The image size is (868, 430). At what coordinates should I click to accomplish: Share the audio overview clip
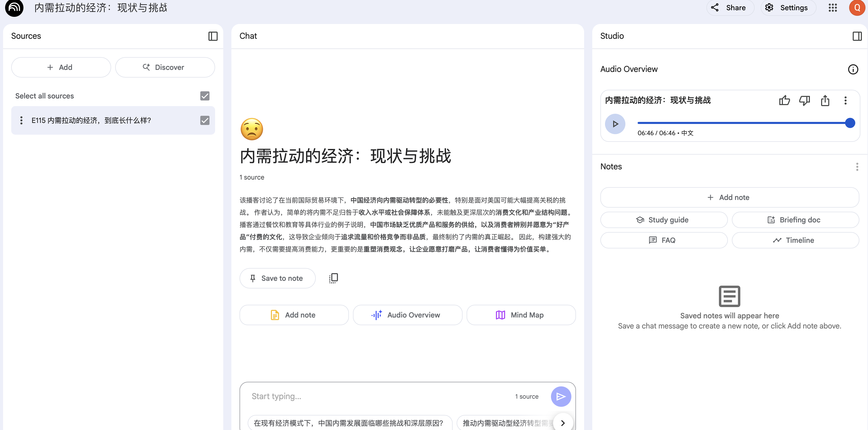click(825, 100)
